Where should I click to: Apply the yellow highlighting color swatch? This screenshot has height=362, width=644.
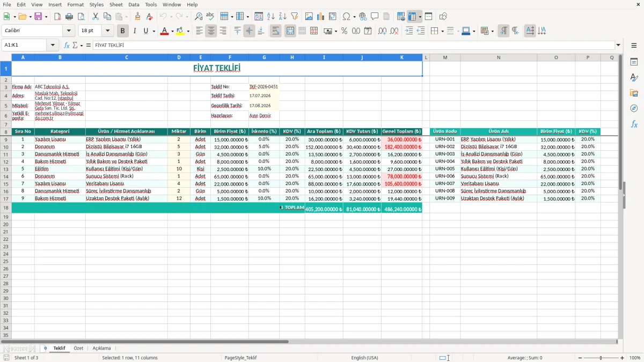coord(180,31)
